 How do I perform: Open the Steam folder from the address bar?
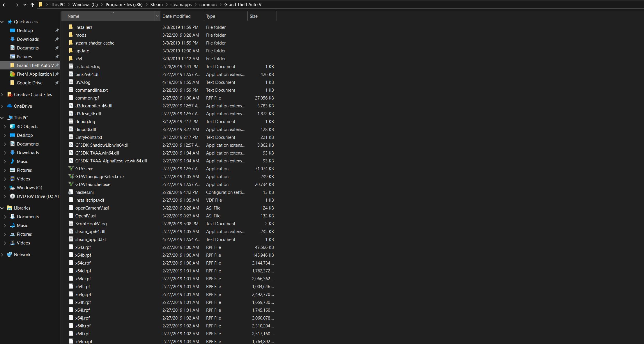click(x=156, y=5)
